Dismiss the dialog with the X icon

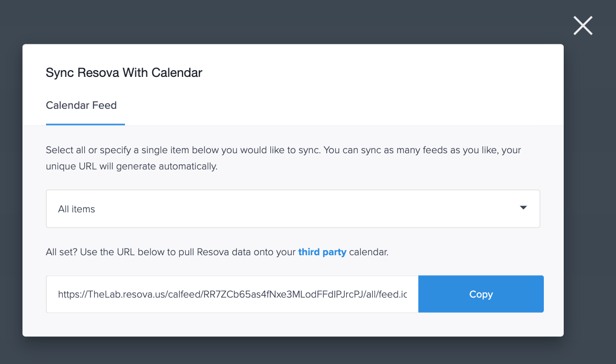[583, 25]
